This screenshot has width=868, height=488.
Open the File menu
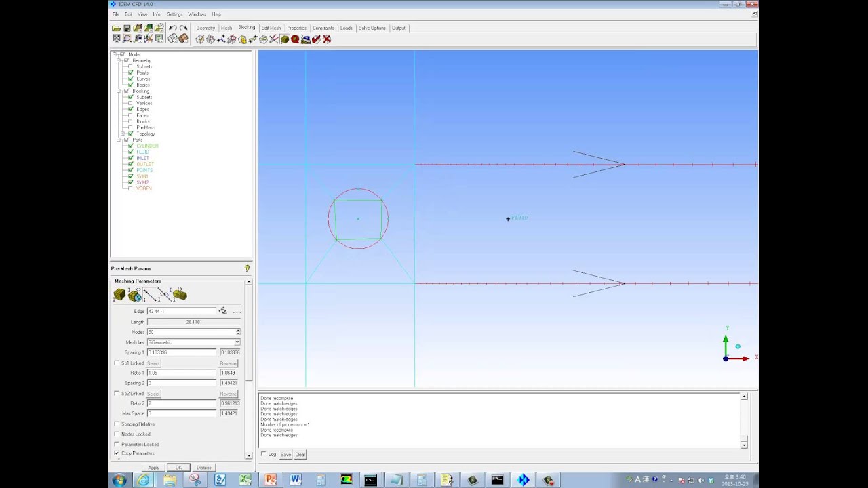pyautogui.click(x=116, y=14)
